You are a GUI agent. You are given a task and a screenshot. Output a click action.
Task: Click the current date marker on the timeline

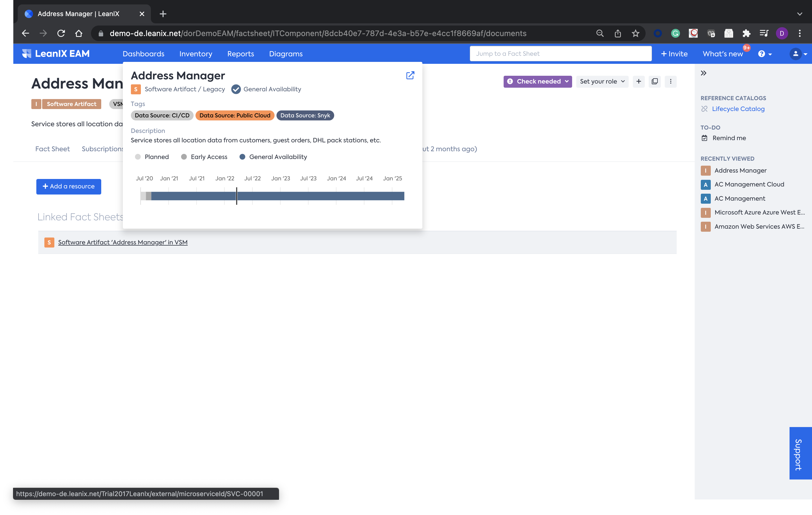(x=237, y=196)
